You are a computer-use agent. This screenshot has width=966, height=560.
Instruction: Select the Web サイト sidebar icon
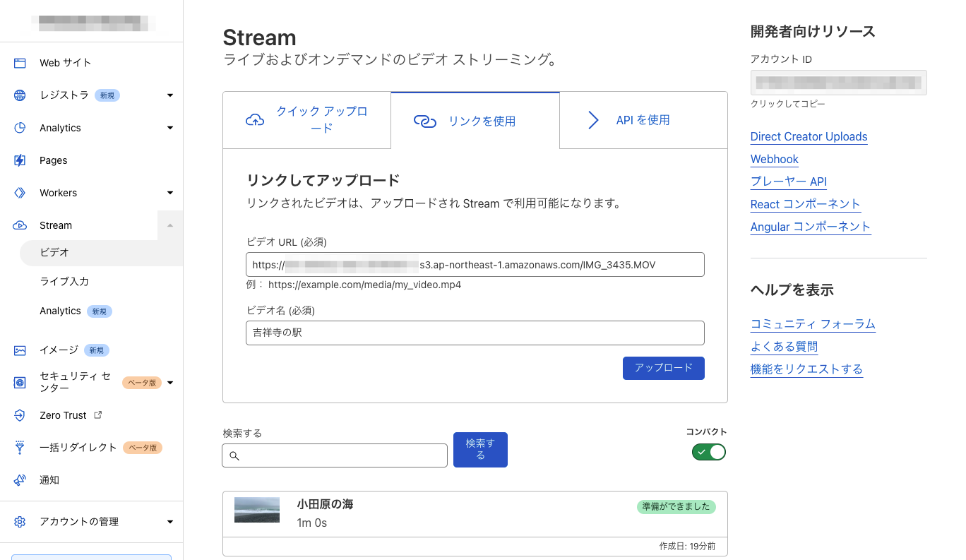tap(20, 62)
